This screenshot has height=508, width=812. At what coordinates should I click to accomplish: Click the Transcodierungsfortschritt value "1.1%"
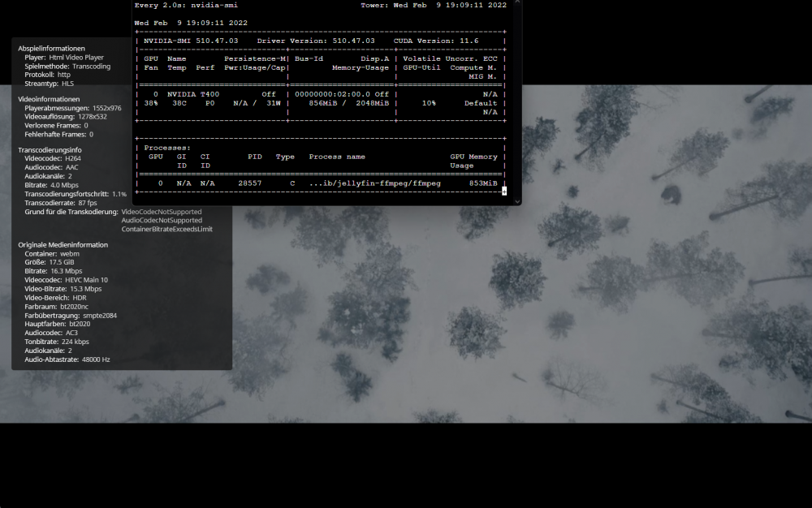(x=119, y=194)
